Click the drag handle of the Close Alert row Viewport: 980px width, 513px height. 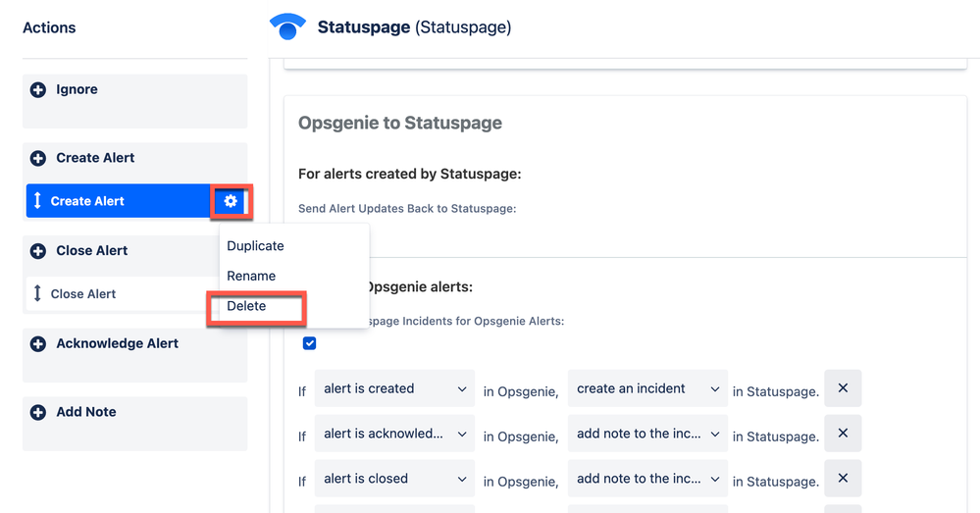pos(37,293)
